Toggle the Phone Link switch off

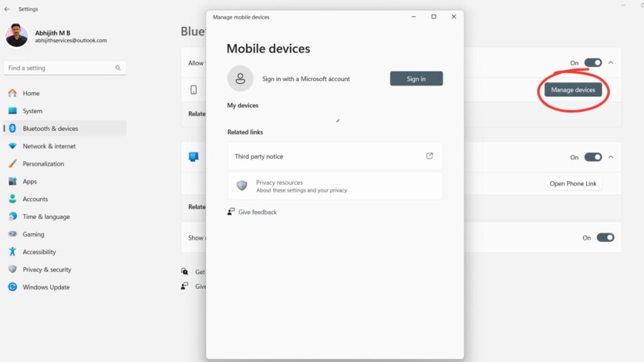592,157
